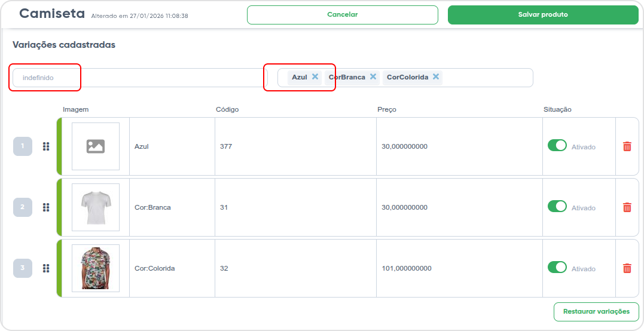Click the Cancelar button
Viewport: 644px width, 331px height.
[343, 15]
